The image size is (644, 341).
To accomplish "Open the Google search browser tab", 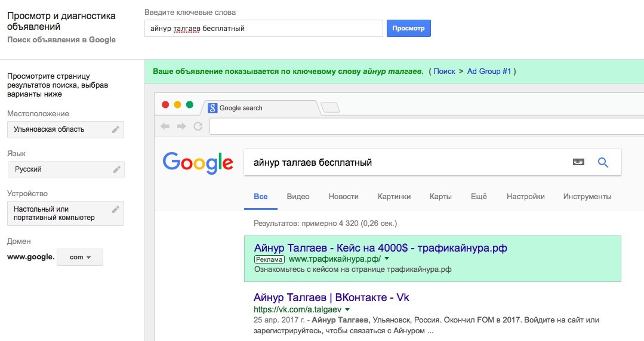I will click(260, 108).
